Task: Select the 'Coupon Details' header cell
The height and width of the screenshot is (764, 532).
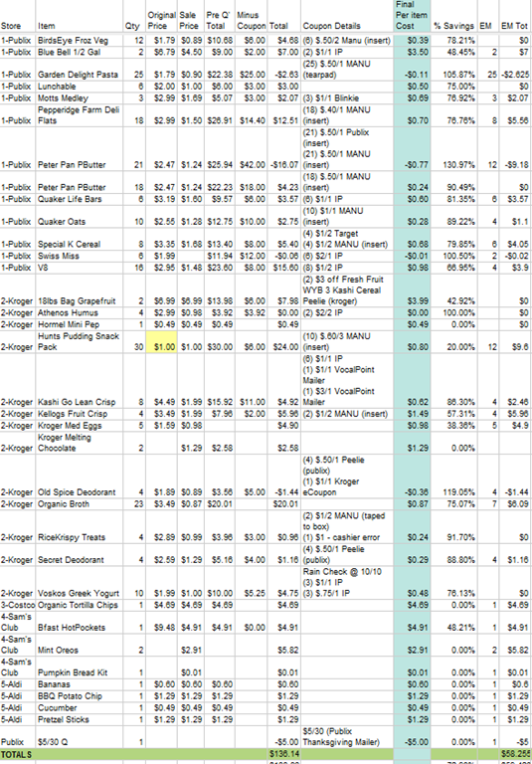Action: click(x=347, y=17)
